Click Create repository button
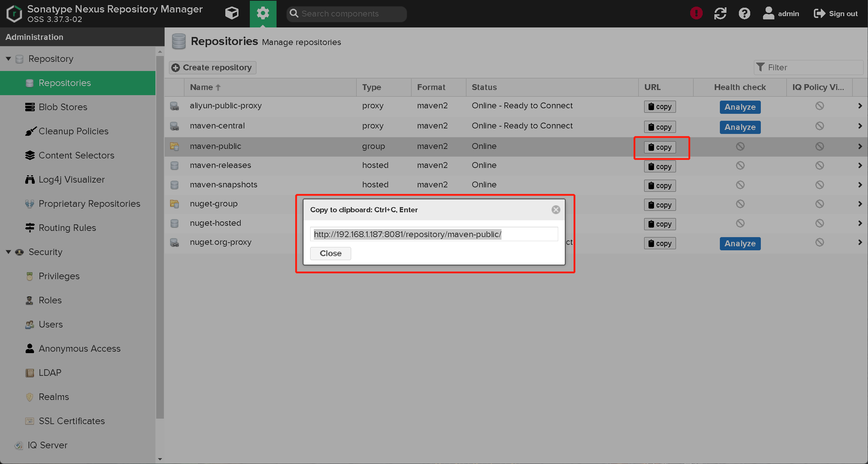The image size is (868, 464). coord(212,68)
